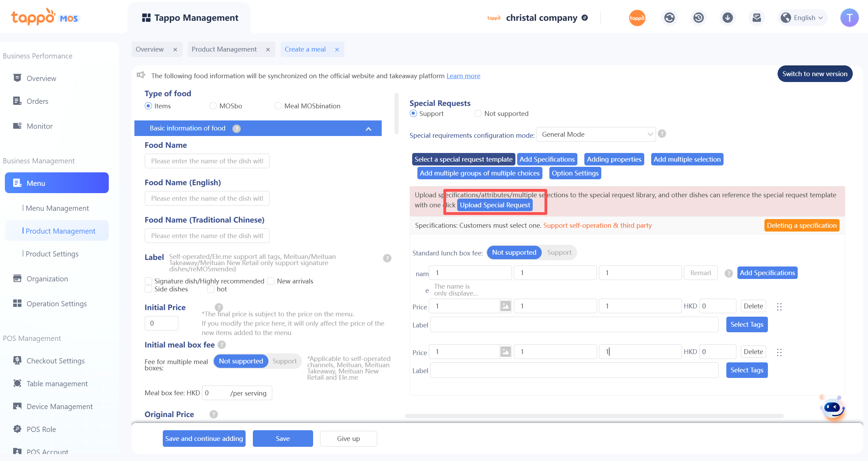Click the download arrow icon in header
868x461 pixels.
click(727, 18)
